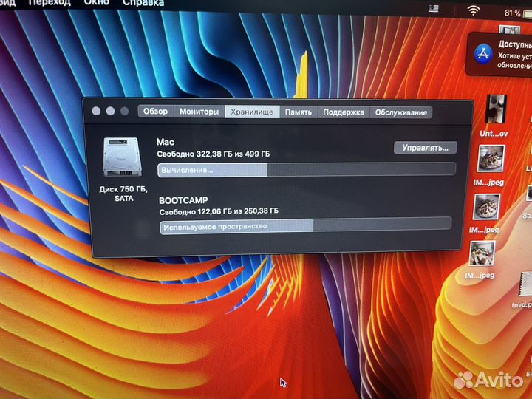Open the Окно menu
The height and width of the screenshot is (399, 532).
click(96, 3)
